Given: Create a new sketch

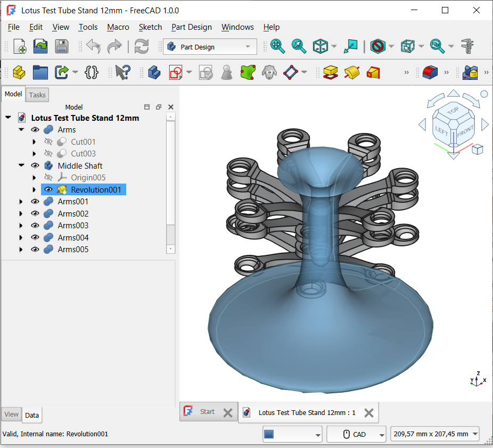Looking at the screenshot, I should point(176,72).
